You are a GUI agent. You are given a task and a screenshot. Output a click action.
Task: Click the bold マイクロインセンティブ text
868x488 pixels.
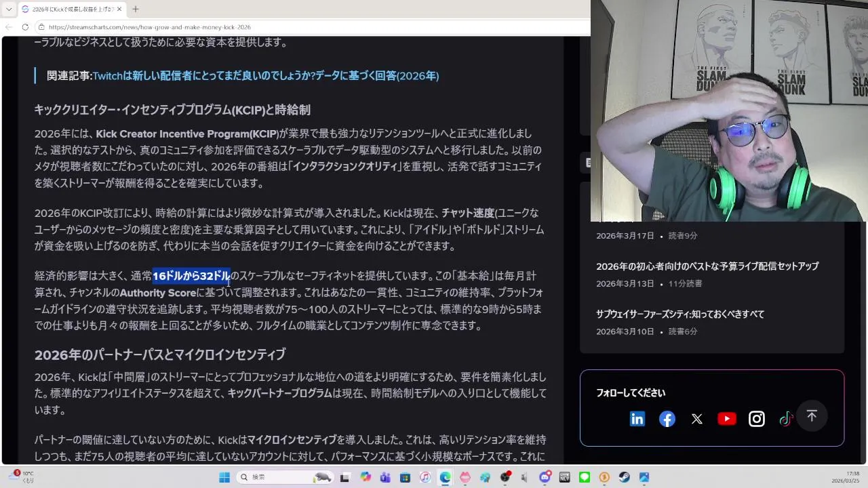[292, 440]
